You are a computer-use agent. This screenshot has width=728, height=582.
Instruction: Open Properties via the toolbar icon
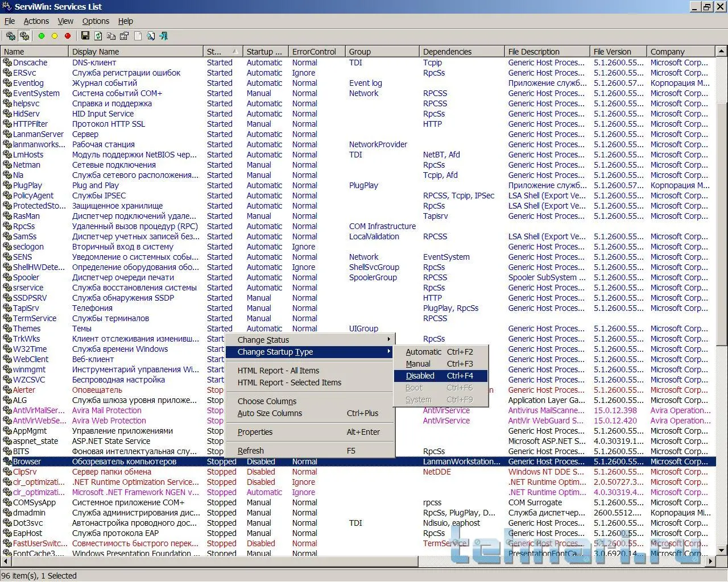[125, 36]
